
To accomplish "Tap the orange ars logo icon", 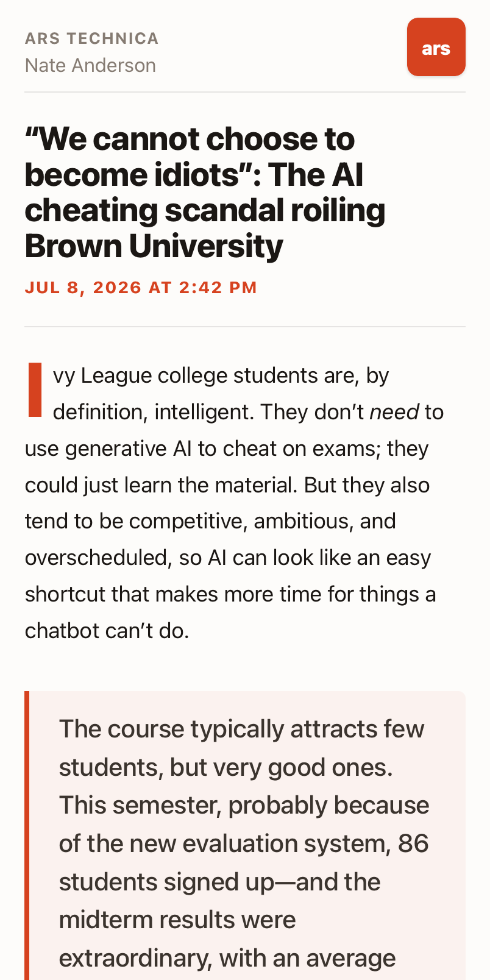I will [x=436, y=47].
